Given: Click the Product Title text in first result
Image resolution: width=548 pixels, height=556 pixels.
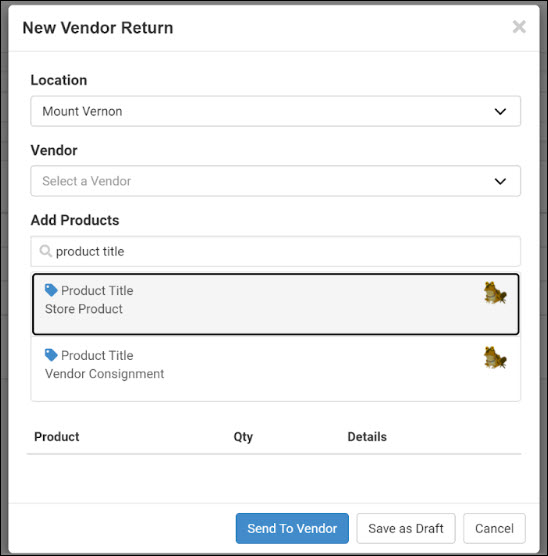Looking at the screenshot, I should pos(97,290).
